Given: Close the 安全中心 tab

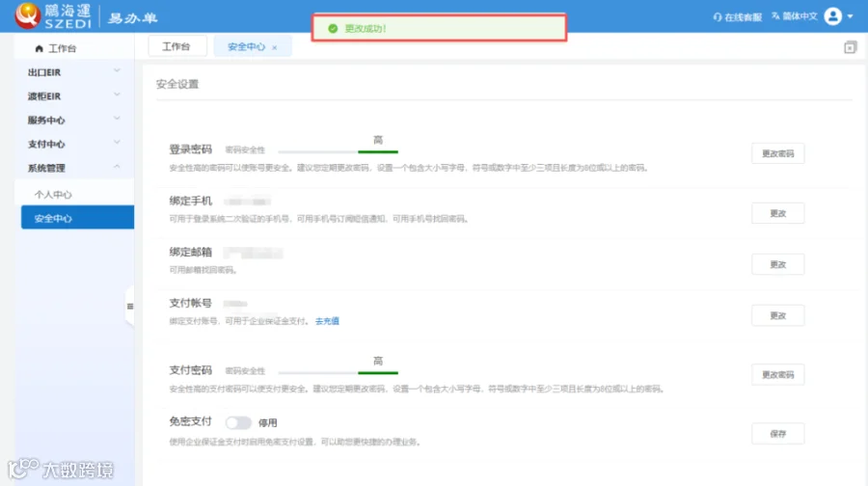Looking at the screenshot, I should (275, 47).
